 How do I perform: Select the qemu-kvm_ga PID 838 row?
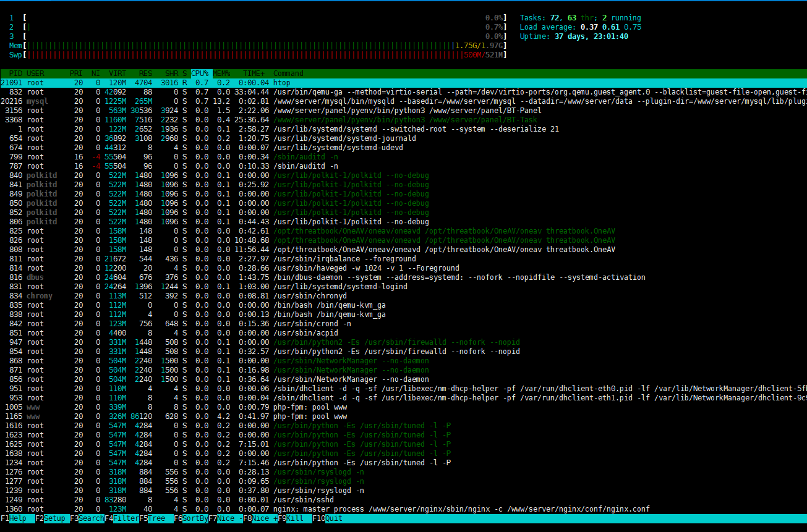(403, 315)
